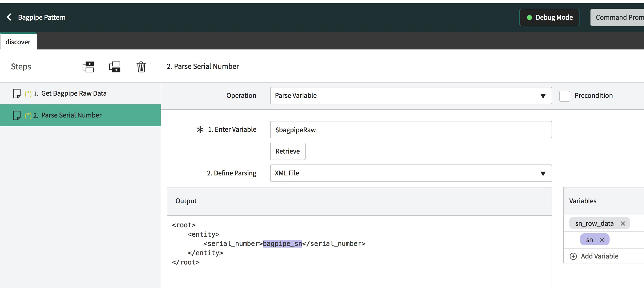Delete step using the trash icon
Viewport: 644px width, 288px height.
[141, 67]
